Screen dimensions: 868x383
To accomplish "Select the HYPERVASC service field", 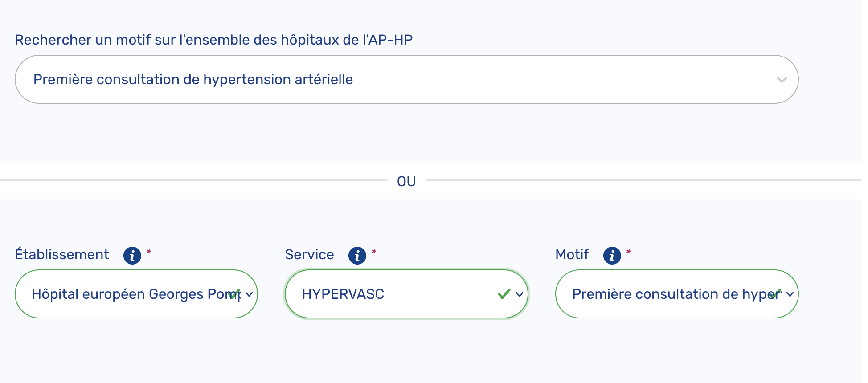I will [x=406, y=294].
